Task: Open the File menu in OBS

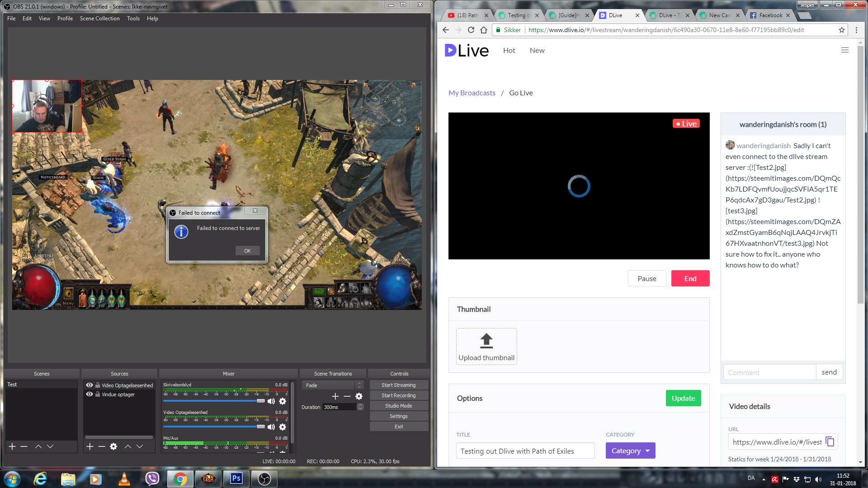Action: click(11, 19)
